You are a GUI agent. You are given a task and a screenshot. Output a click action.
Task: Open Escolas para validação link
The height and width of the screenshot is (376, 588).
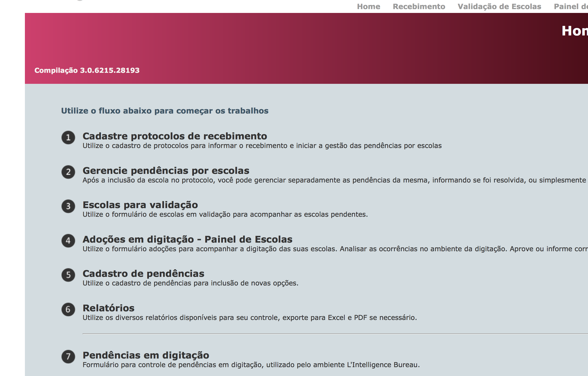click(140, 205)
